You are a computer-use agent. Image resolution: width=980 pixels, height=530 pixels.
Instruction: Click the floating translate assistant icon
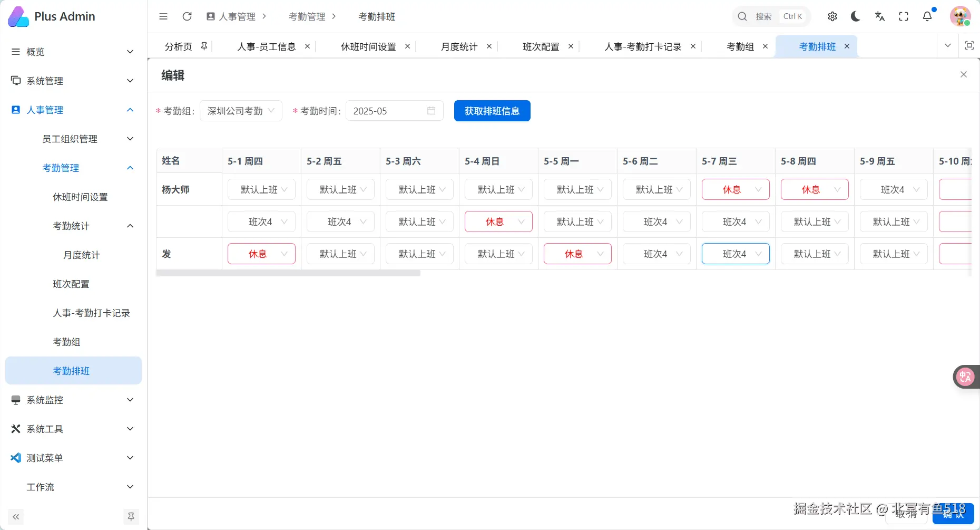pos(966,377)
